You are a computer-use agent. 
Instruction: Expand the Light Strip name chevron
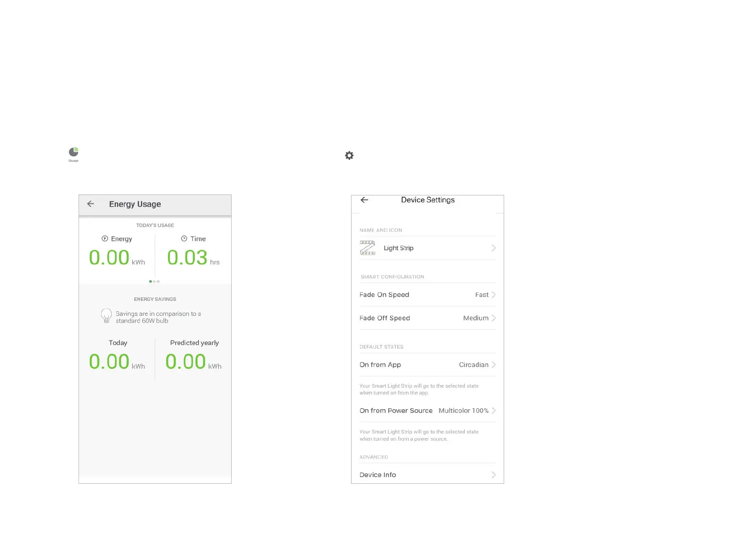click(x=493, y=248)
